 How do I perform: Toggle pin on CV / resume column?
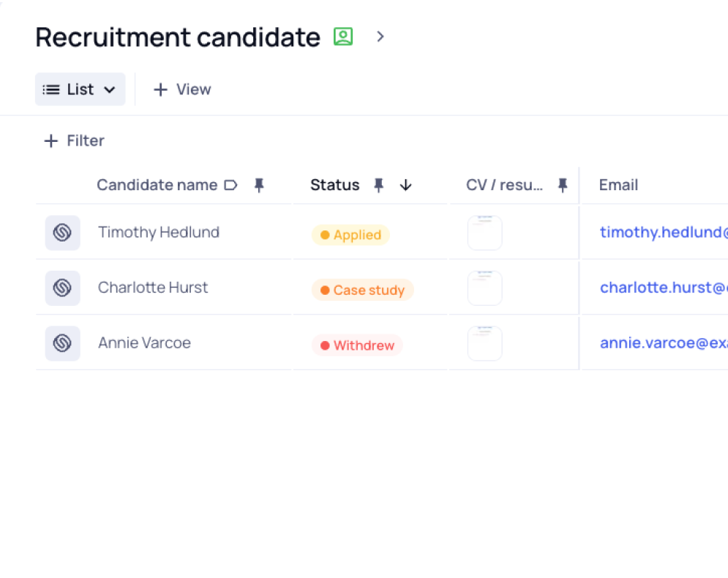coord(562,185)
